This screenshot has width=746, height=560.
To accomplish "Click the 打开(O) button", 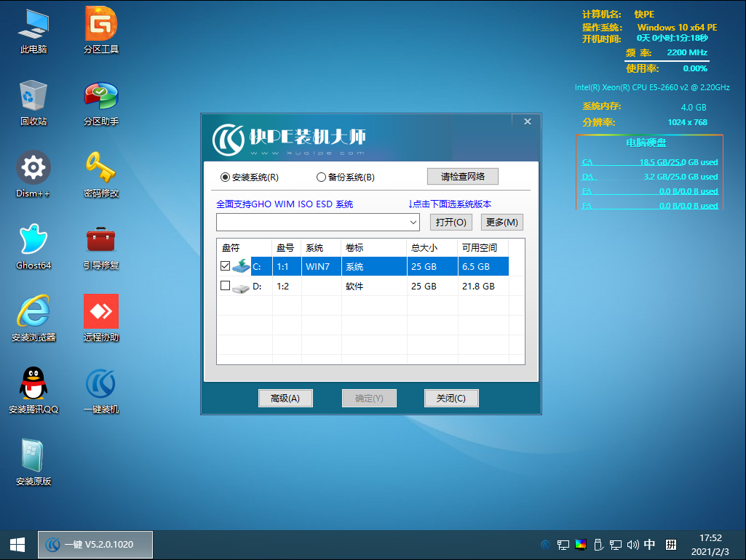I will pyautogui.click(x=451, y=222).
